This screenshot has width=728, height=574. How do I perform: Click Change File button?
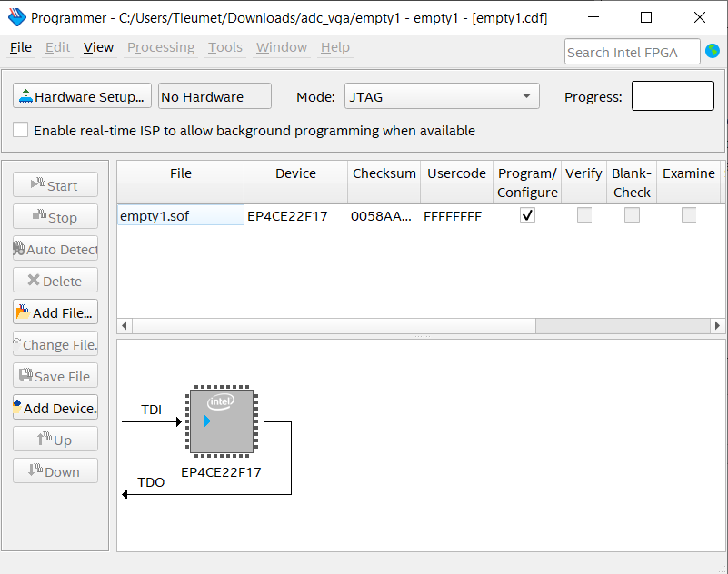tap(55, 343)
